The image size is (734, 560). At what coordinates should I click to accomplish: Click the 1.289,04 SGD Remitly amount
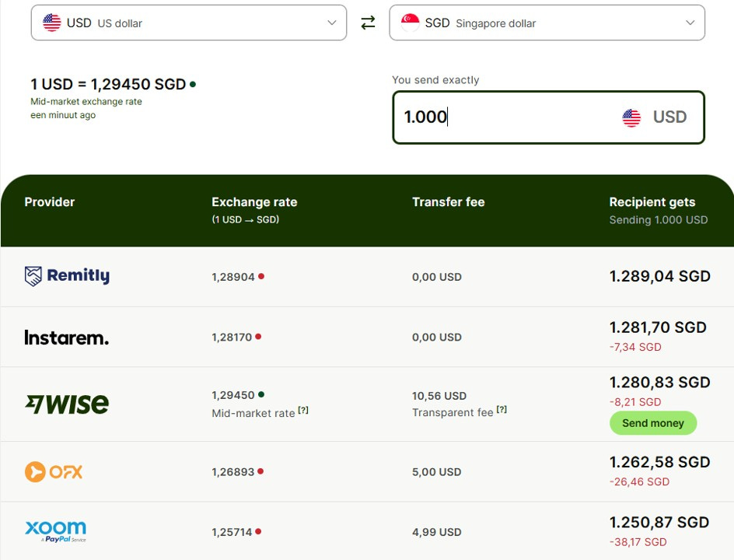(x=659, y=276)
